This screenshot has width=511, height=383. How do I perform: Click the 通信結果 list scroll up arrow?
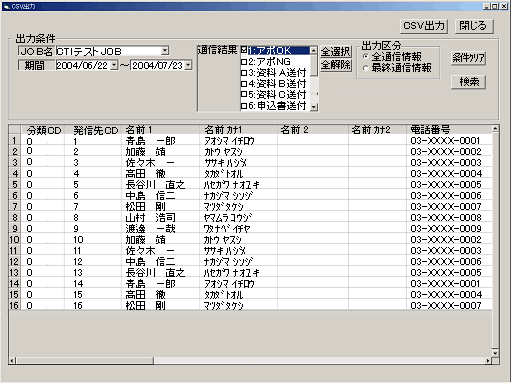(x=313, y=51)
